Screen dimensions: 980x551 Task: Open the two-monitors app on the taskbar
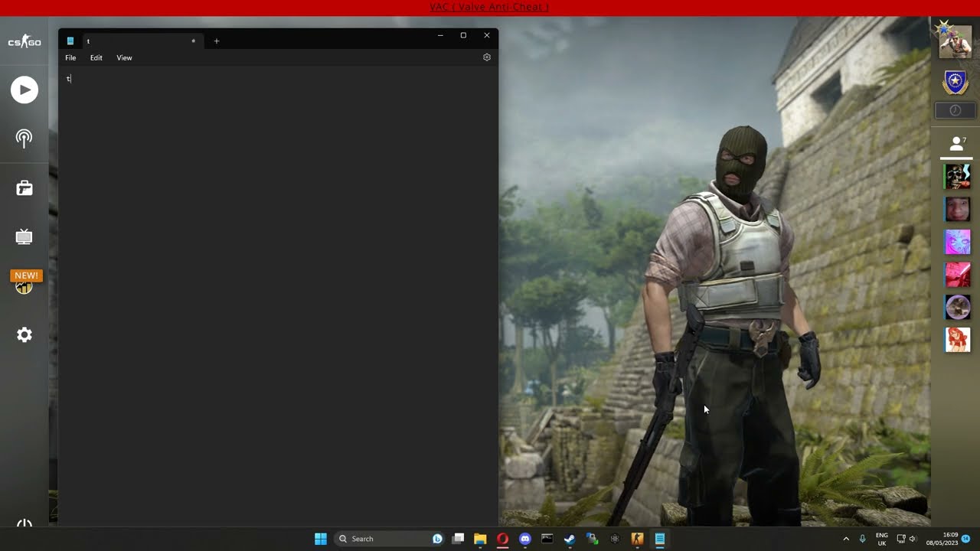click(x=592, y=539)
